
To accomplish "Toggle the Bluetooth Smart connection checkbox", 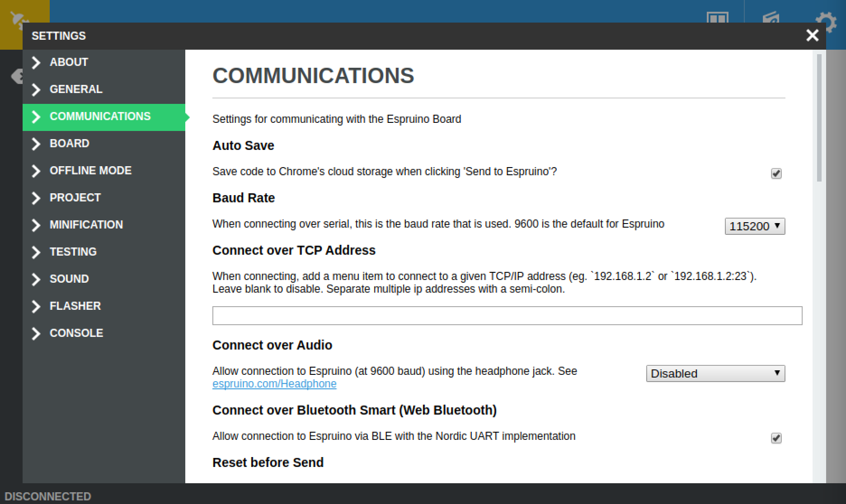I will point(776,438).
